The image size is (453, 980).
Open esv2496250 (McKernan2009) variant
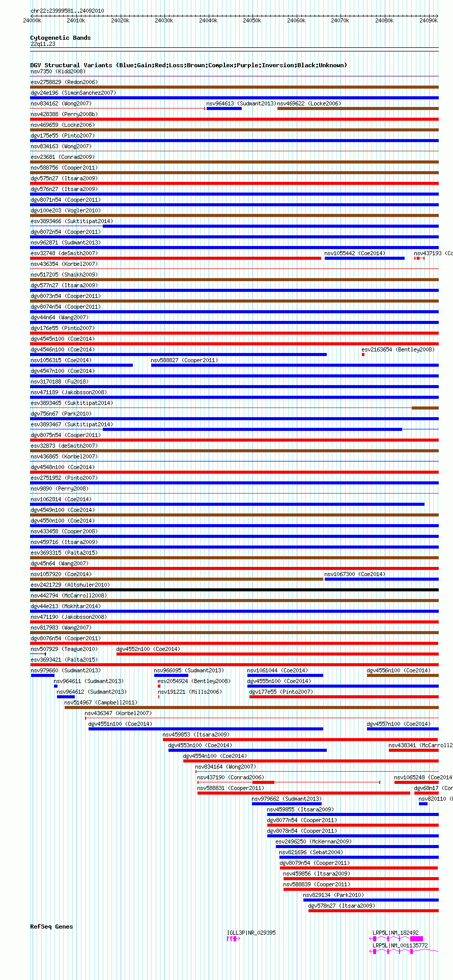[314, 841]
